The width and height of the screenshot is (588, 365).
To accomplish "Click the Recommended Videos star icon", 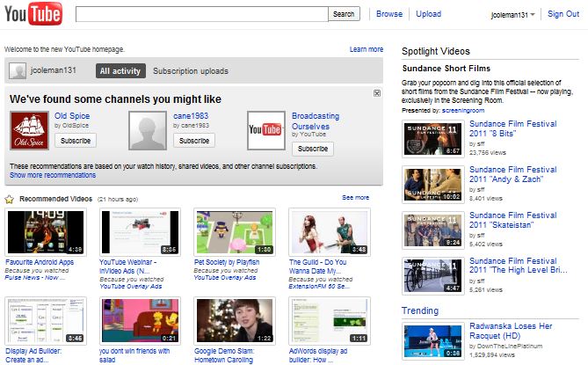I will click(x=10, y=199).
